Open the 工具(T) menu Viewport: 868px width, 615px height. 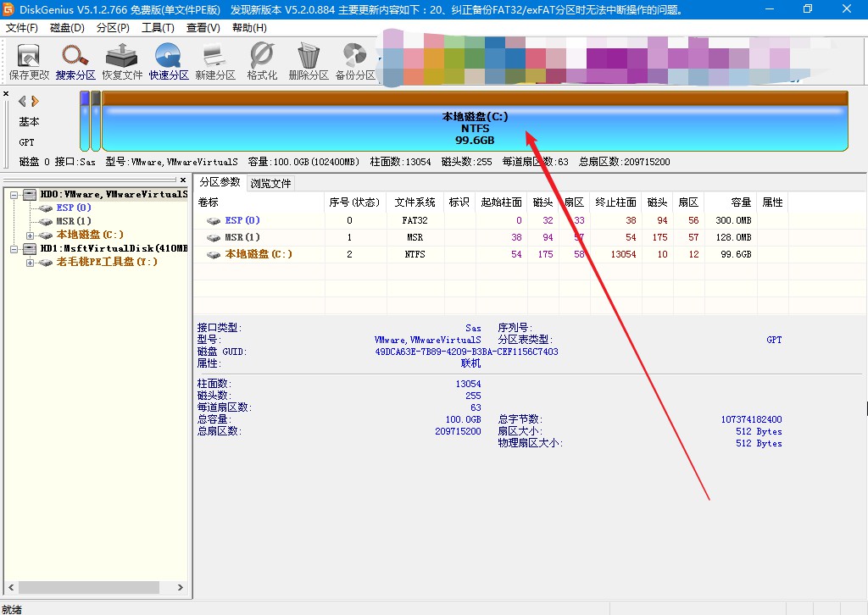[158, 28]
